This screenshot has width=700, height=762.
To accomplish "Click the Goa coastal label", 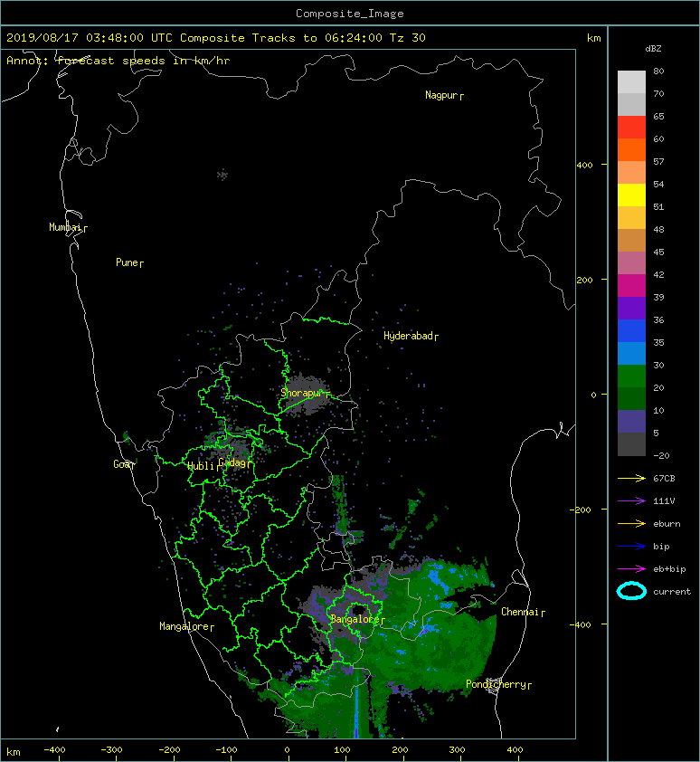I will [x=122, y=464].
